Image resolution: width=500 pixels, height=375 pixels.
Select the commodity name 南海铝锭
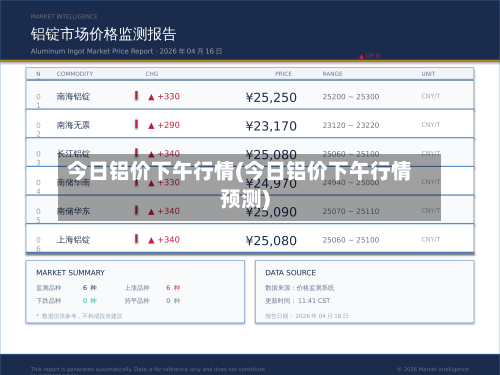pyautogui.click(x=73, y=97)
